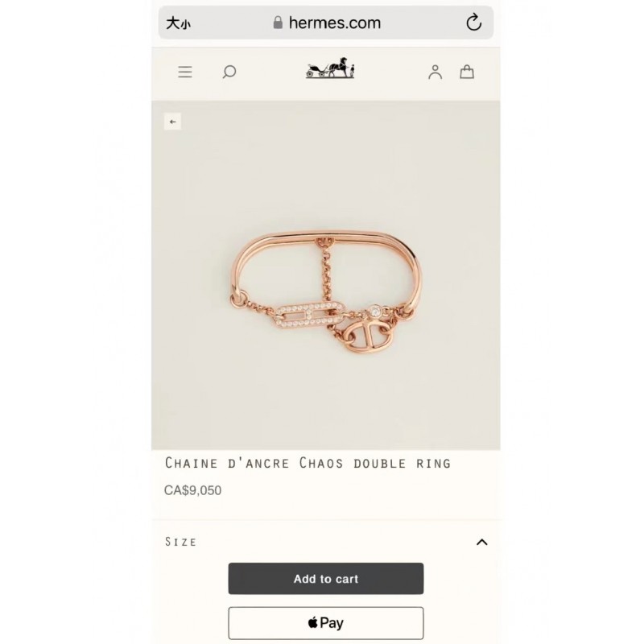This screenshot has height=644, width=644.
Task: Open the account profile icon
Action: pyautogui.click(x=435, y=72)
